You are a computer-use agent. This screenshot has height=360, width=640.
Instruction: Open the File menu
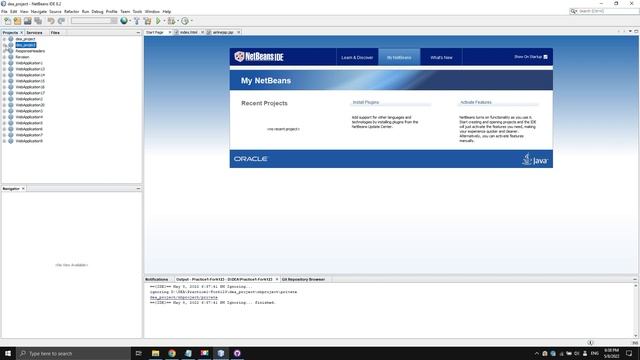pos(4,11)
